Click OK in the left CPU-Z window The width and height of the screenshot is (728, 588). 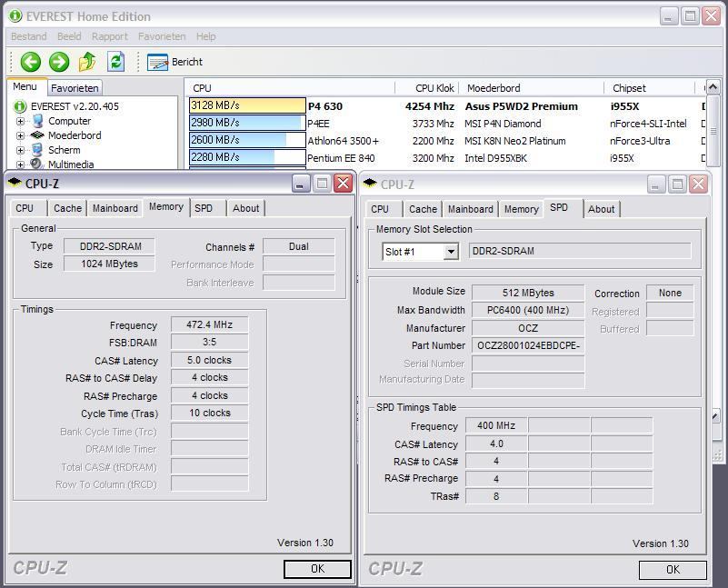317,569
